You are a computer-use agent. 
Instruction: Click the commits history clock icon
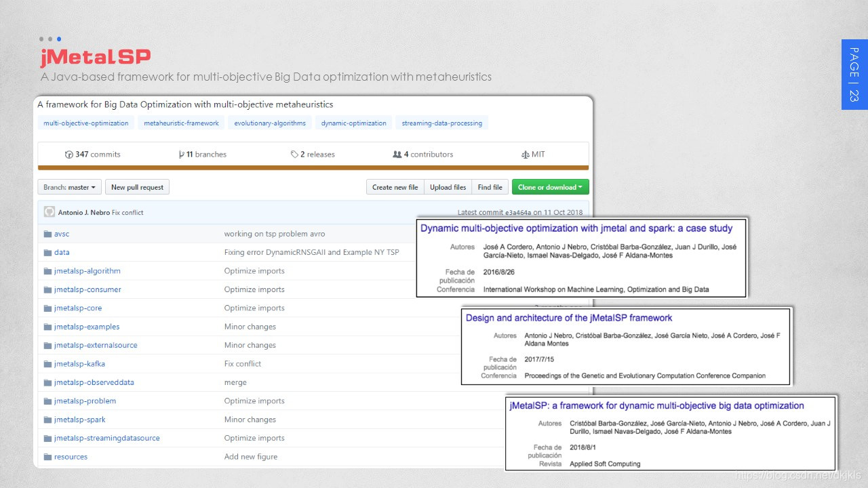pyautogui.click(x=68, y=155)
